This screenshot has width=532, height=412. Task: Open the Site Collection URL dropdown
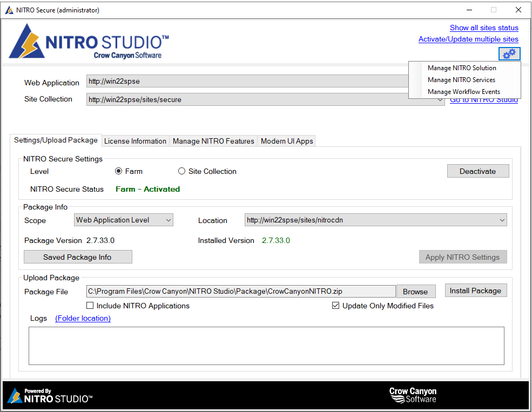click(x=265, y=99)
